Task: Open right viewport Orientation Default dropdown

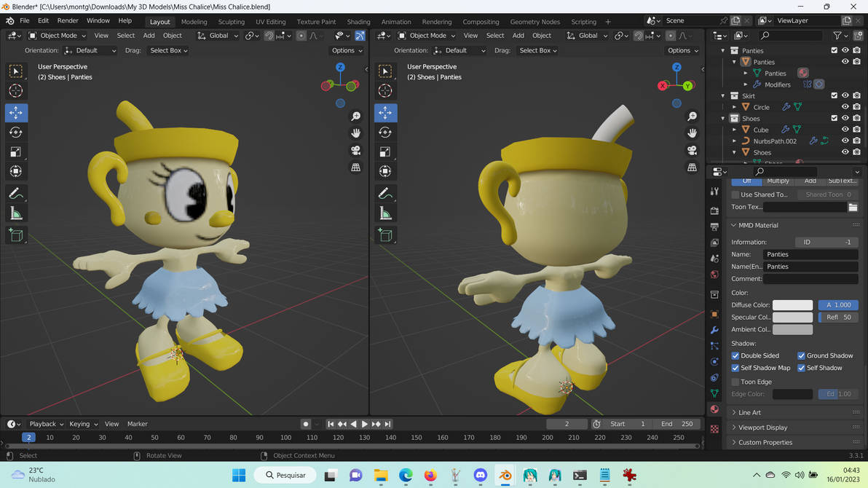Action: tap(459, 50)
